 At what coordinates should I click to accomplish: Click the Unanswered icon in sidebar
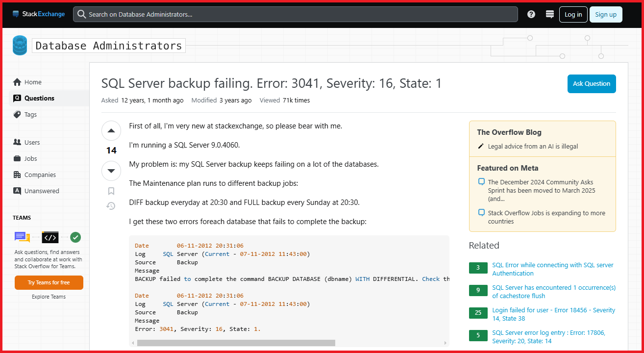pyautogui.click(x=17, y=191)
